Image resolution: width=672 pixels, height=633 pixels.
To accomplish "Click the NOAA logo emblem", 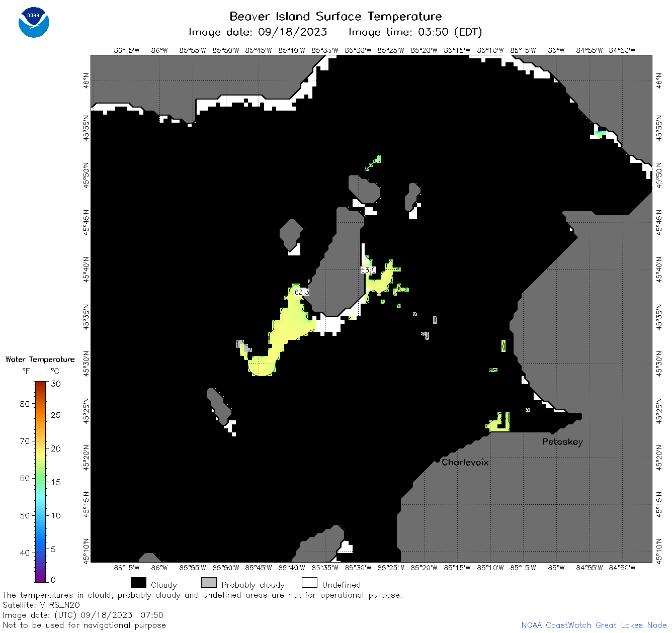I will pyautogui.click(x=34, y=23).
